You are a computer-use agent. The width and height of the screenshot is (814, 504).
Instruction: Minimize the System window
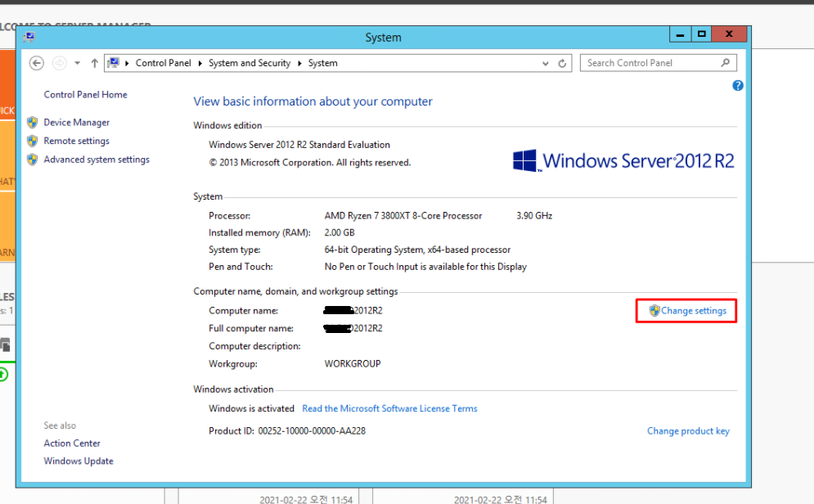click(x=680, y=34)
